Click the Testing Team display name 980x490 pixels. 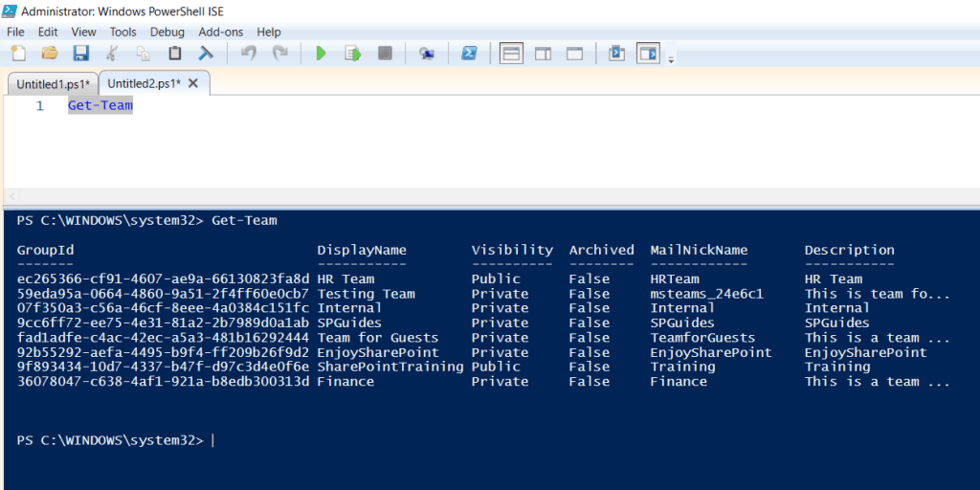367,294
